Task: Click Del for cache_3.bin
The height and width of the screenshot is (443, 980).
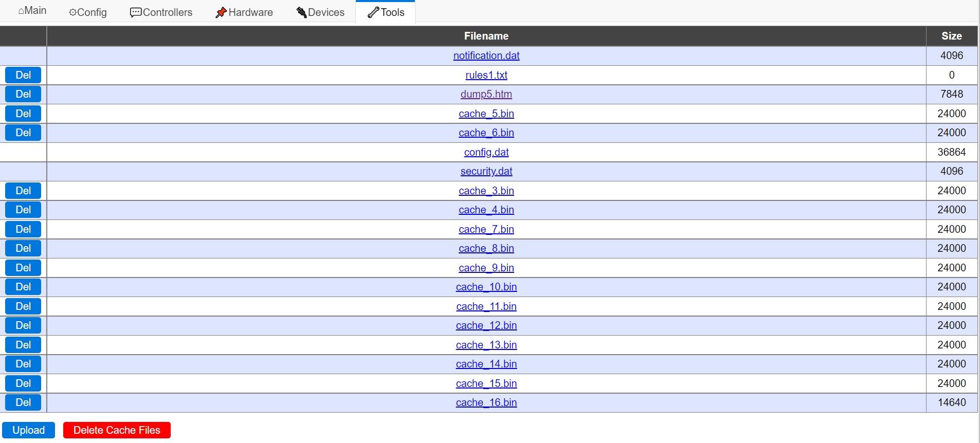Action: pos(23,191)
